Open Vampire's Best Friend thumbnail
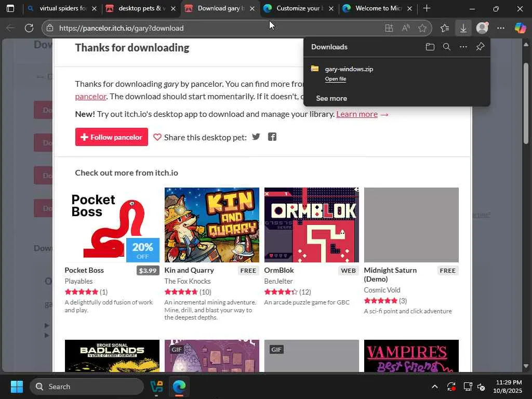The image size is (532, 399). (411, 356)
